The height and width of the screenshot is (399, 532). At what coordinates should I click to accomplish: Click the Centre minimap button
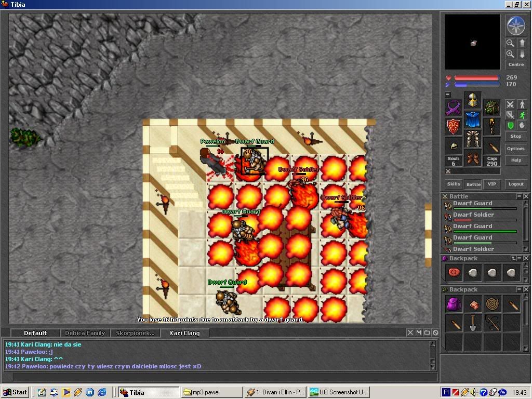click(x=516, y=64)
